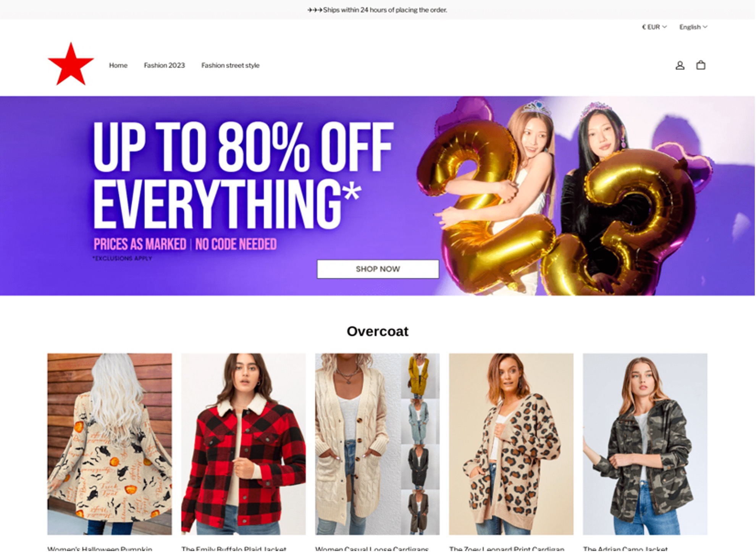Click the Overcoat section heading

click(378, 332)
